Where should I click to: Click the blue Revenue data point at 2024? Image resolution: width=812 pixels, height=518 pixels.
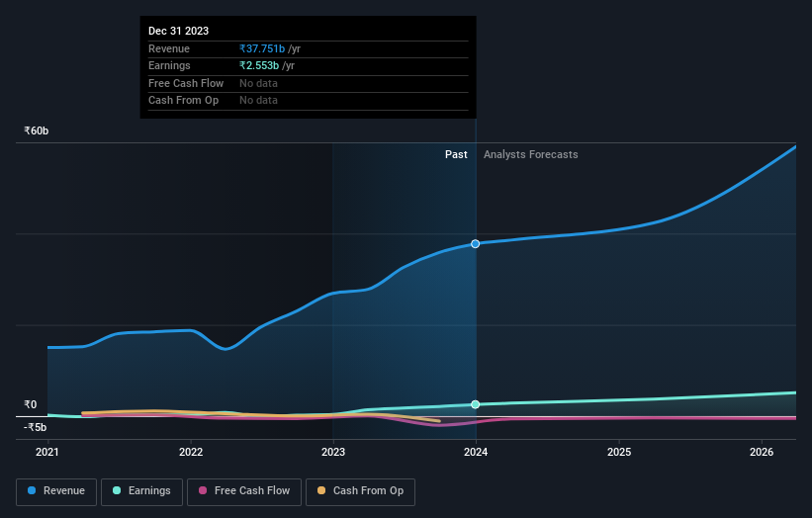(x=475, y=244)
